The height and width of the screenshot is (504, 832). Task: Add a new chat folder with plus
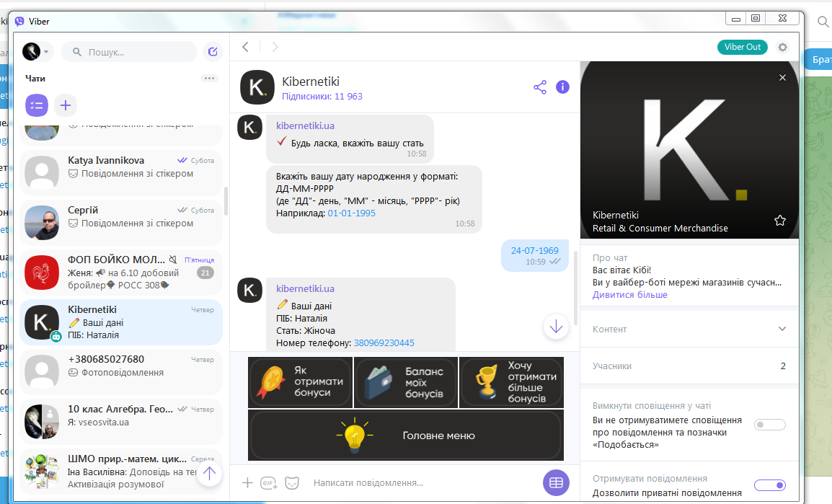tap(66, 105)
